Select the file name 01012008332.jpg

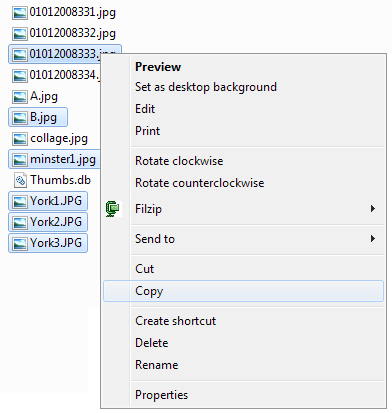(x=73, y=33)
